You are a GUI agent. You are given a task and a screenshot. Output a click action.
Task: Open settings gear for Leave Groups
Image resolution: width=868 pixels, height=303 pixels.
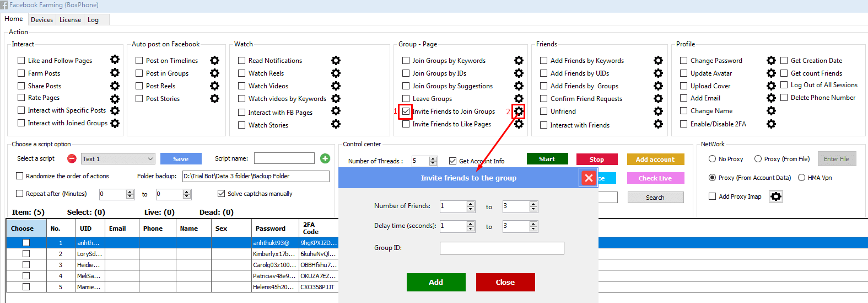(519, 98)
